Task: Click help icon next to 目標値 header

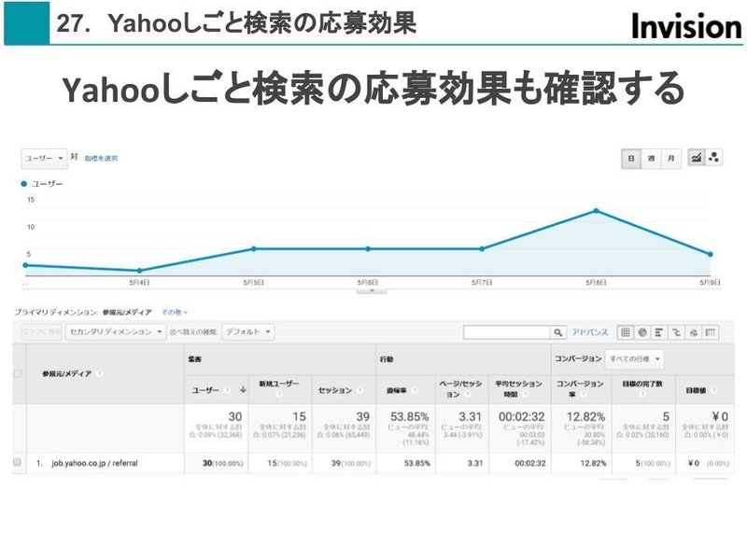Action: pos(713,390)
